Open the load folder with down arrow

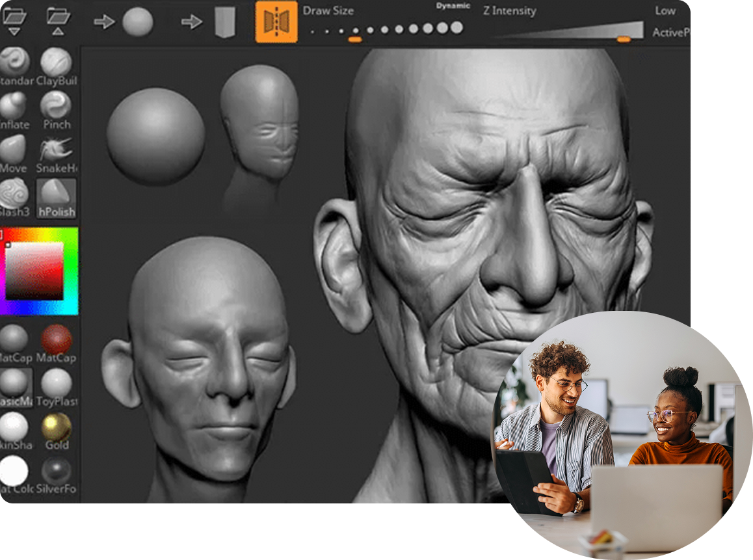click(x=14, y=20)
